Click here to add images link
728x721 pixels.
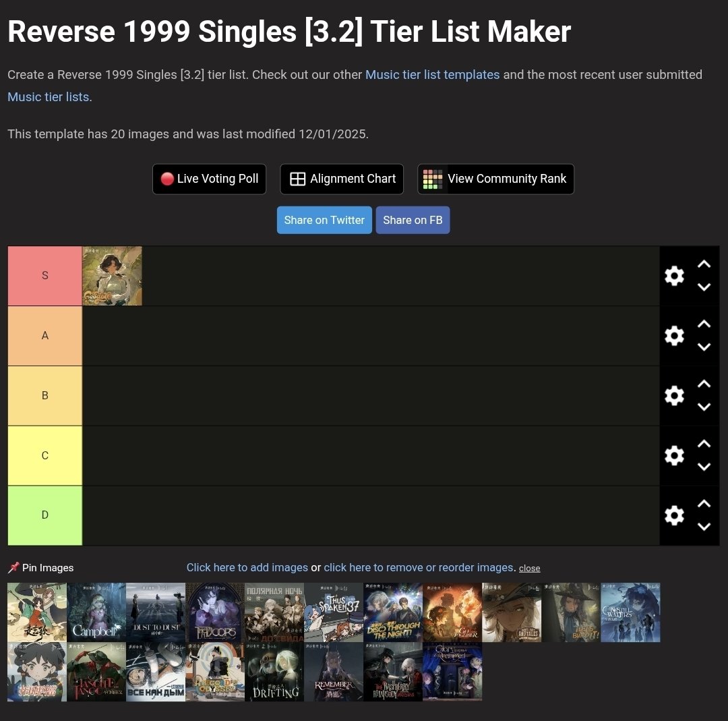pyautogui.click(x=247, y=567)
